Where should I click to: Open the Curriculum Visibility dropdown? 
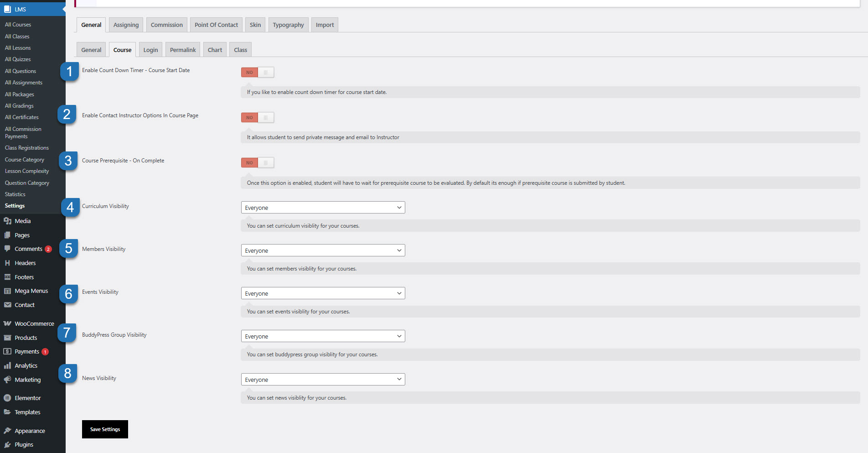(x=323, y=208)
